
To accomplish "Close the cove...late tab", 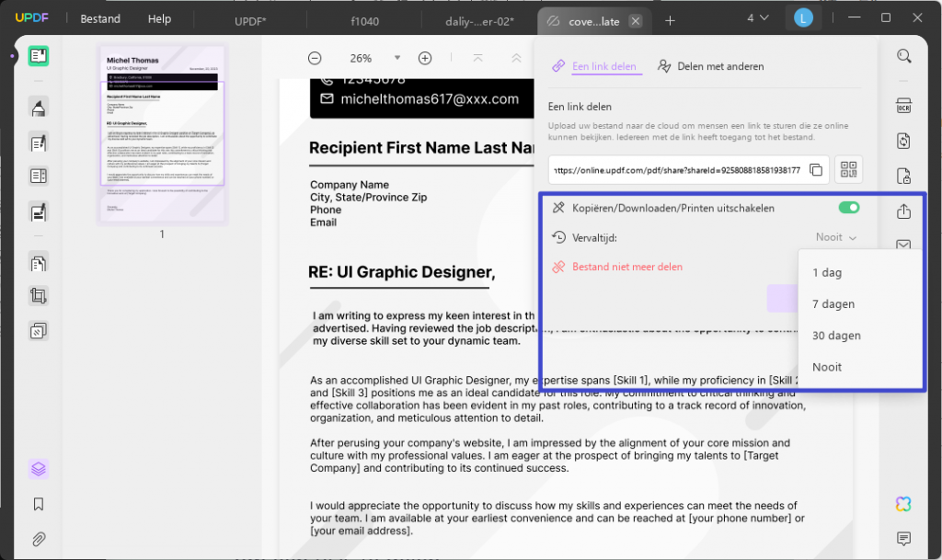I will 635,21.
